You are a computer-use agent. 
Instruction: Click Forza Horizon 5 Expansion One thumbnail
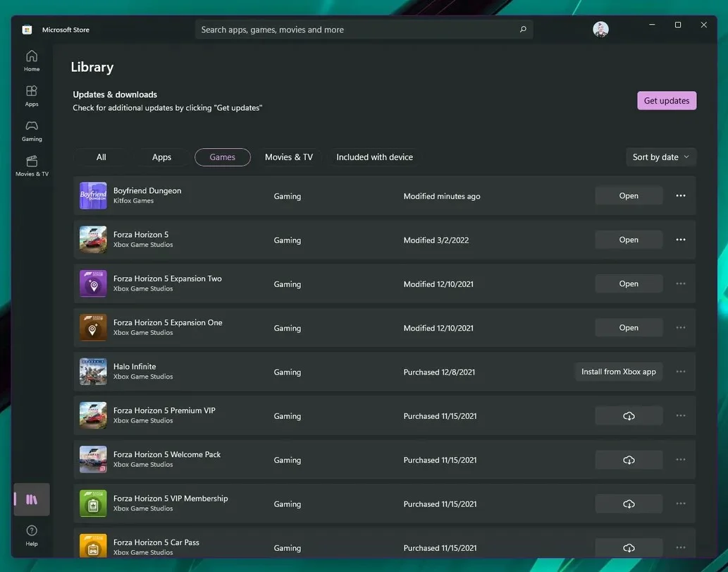point(93,327)
